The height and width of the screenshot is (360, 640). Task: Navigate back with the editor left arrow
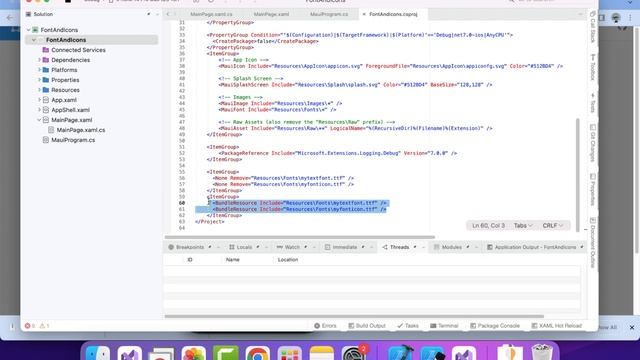tap(168, 14)
